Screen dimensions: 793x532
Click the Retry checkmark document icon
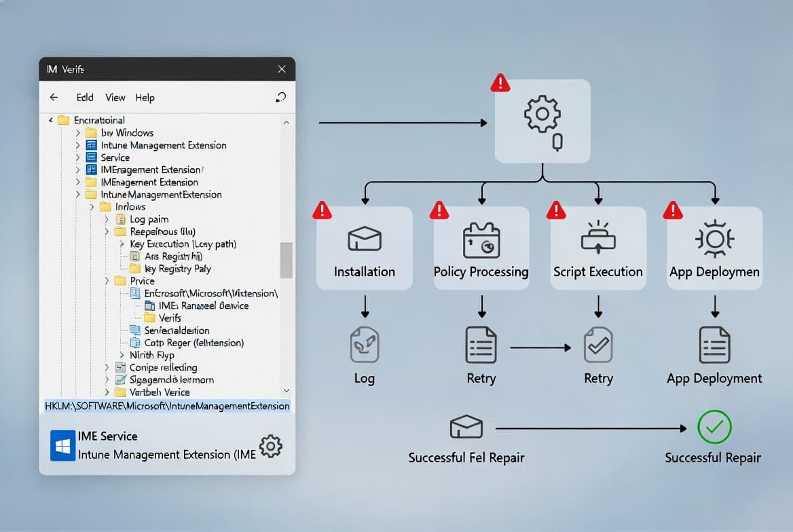tap(598, 345)
